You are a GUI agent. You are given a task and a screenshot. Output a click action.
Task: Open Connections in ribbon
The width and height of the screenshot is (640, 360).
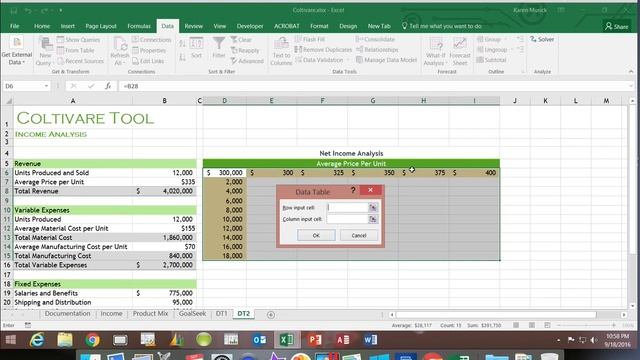(151, 40)
